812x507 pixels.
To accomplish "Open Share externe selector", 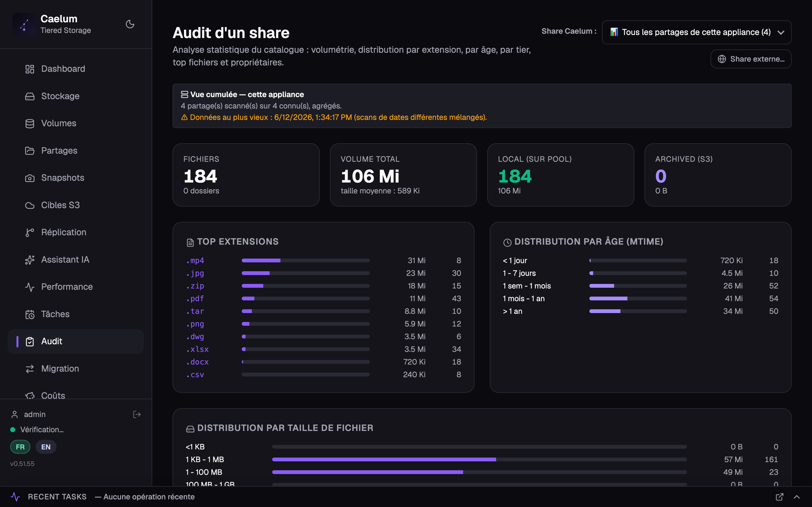I will pos(751,59).
